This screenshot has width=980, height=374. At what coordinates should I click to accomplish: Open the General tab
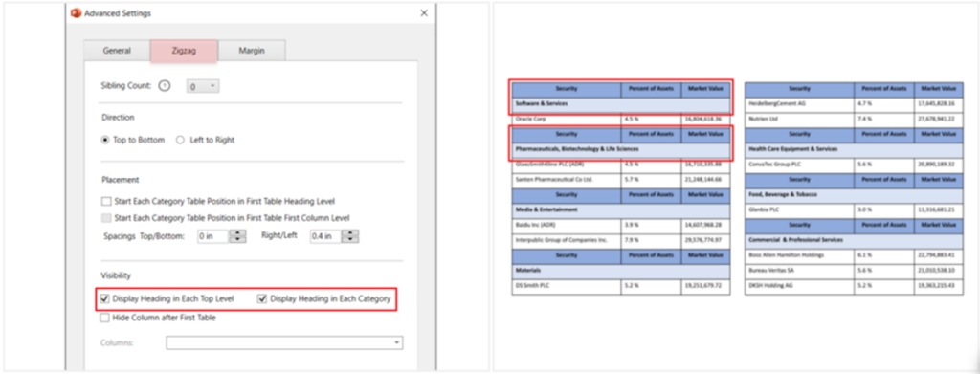pos(117,51)
